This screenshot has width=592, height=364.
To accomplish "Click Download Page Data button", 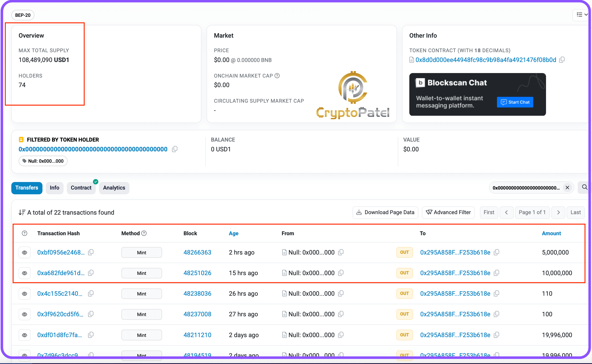I will tap(385, 212).
